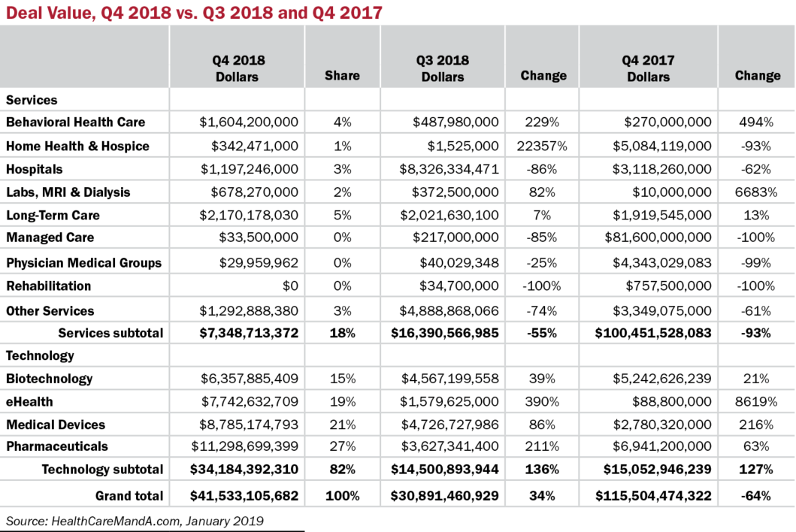The height and width of the screenshot is (532, 796).
Task: Click the Share column header
Action: point(342,75)
